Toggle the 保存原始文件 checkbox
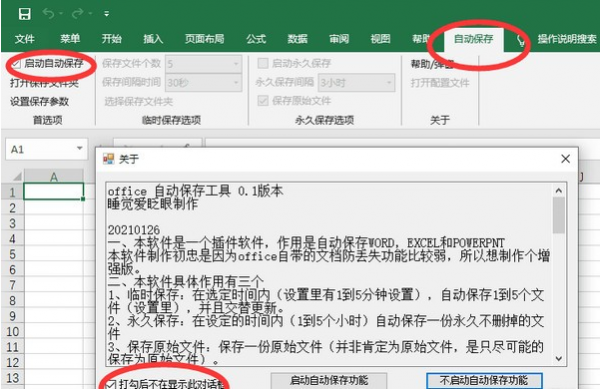Image resolution: width=600 pixels, height=389 pixels. (263, 101)
